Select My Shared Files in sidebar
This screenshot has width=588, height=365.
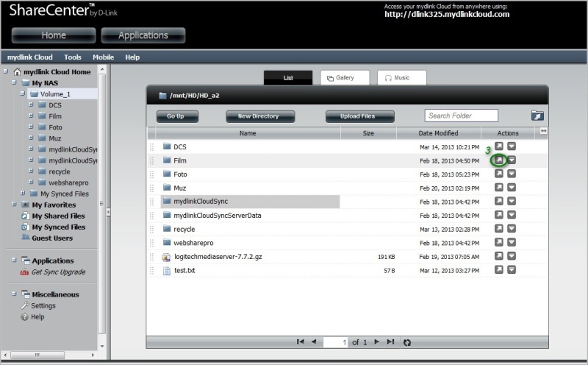[58, 216]
